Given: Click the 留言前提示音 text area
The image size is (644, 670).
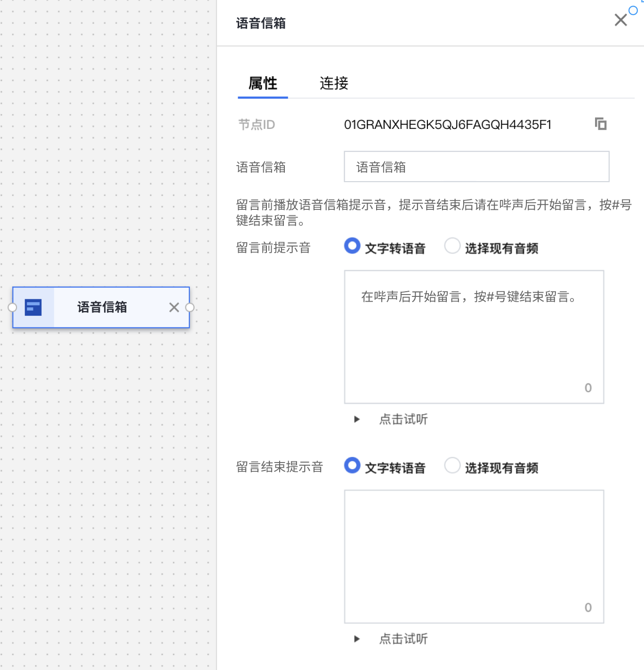Looking at the screenshot, I should tap(474, 337).
